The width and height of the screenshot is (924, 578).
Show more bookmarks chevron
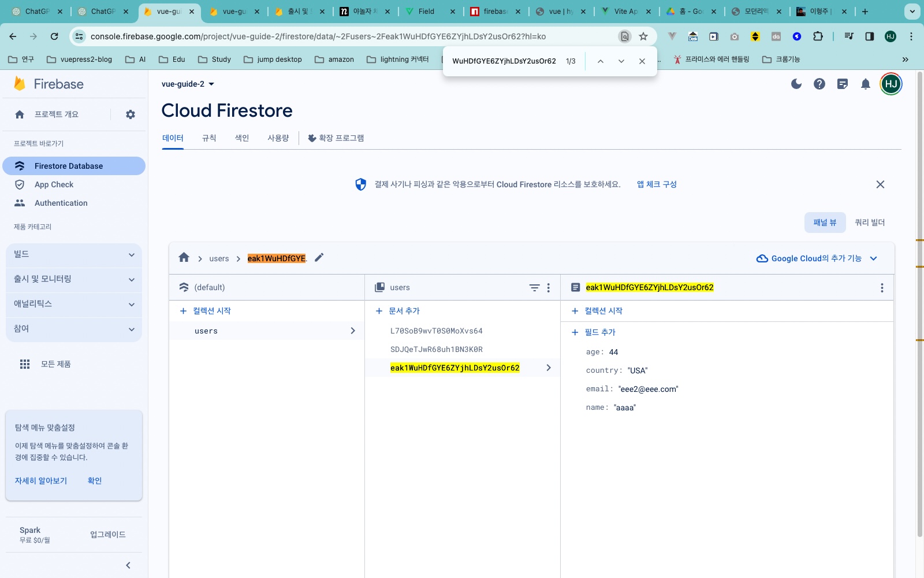(x=905, y=60)
